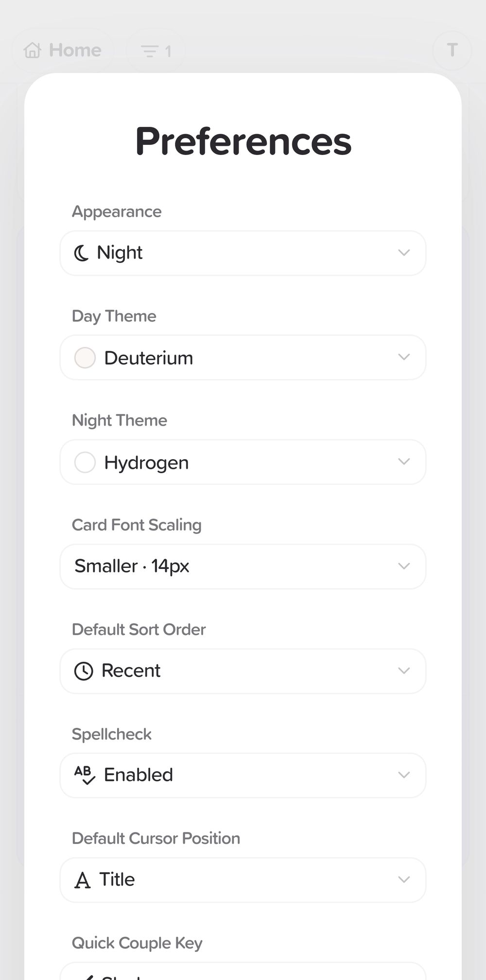
Task: Click the Home button label
Action: pos(75,50)
